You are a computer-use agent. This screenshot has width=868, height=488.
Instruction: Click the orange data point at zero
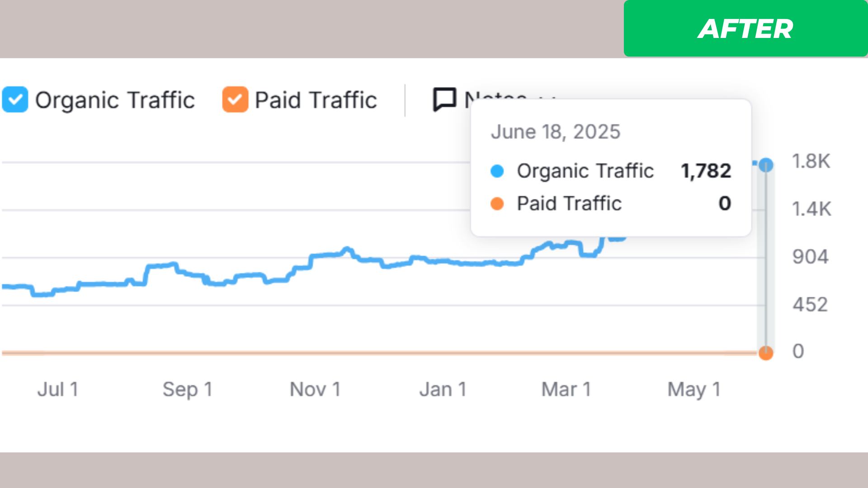click(766, 353)
